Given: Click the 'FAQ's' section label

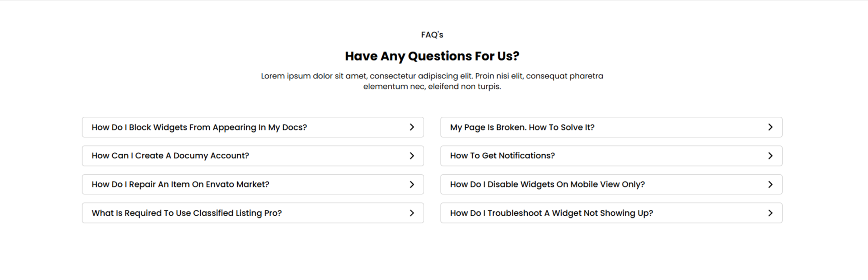Looking at the screenshot, I should 432,35.
